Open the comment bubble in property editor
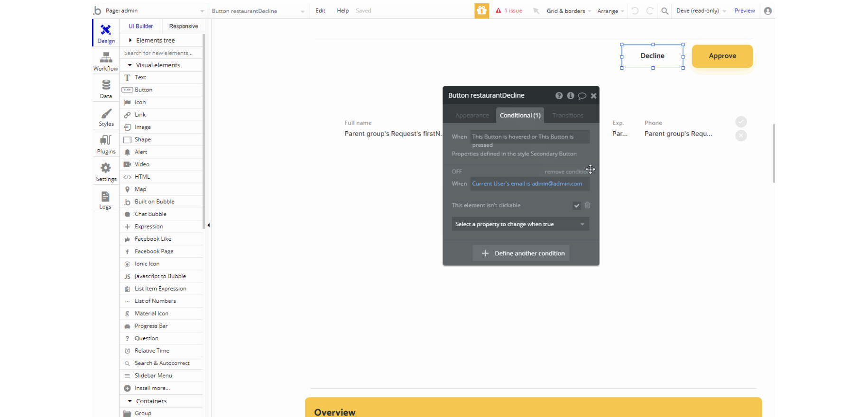The height and width of the screenshot is (417, 868). click(x=582, y=96)
